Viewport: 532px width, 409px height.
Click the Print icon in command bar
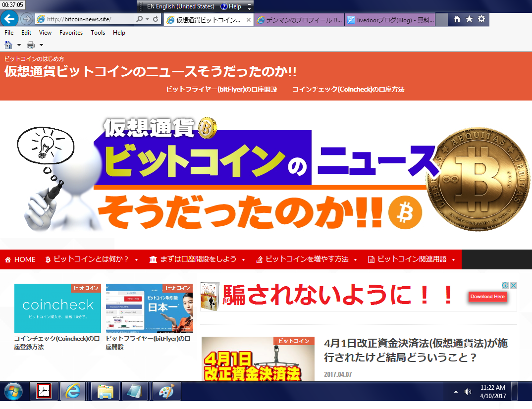tap(31, 45)
